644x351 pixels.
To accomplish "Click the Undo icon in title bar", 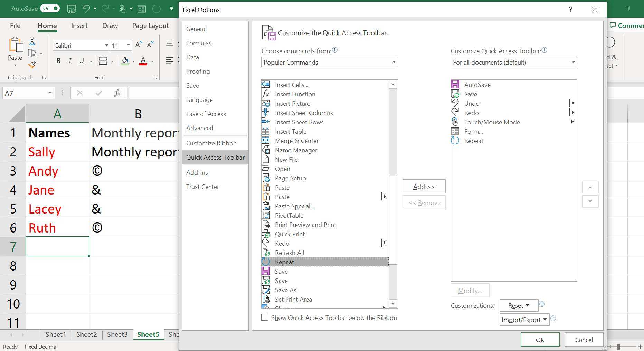I will pyautogui.click(x=86, y=9).
